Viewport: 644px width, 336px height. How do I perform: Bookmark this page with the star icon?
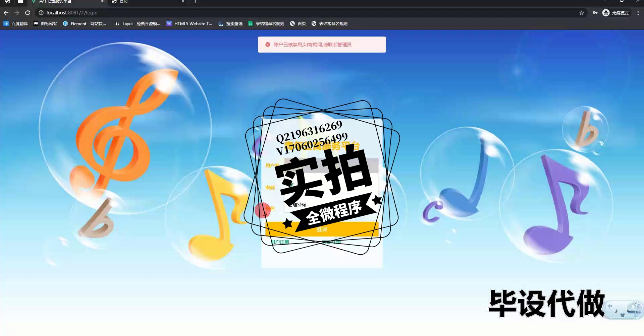point(582,13)
